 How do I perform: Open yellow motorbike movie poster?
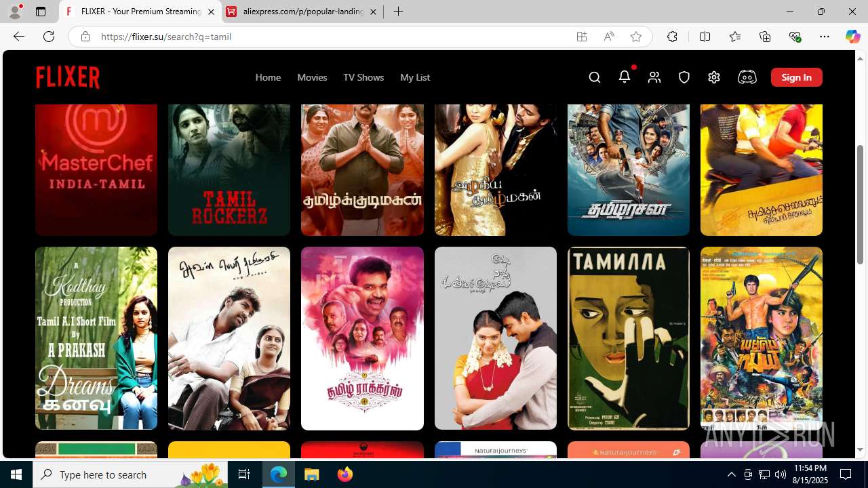762,169
